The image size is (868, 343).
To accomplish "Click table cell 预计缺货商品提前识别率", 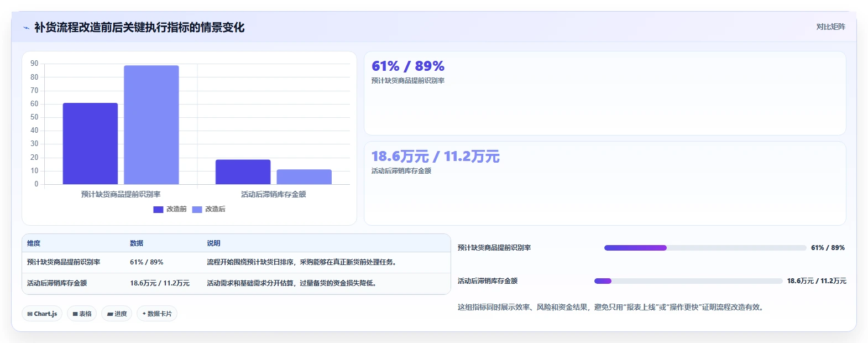I will [64, 262].
